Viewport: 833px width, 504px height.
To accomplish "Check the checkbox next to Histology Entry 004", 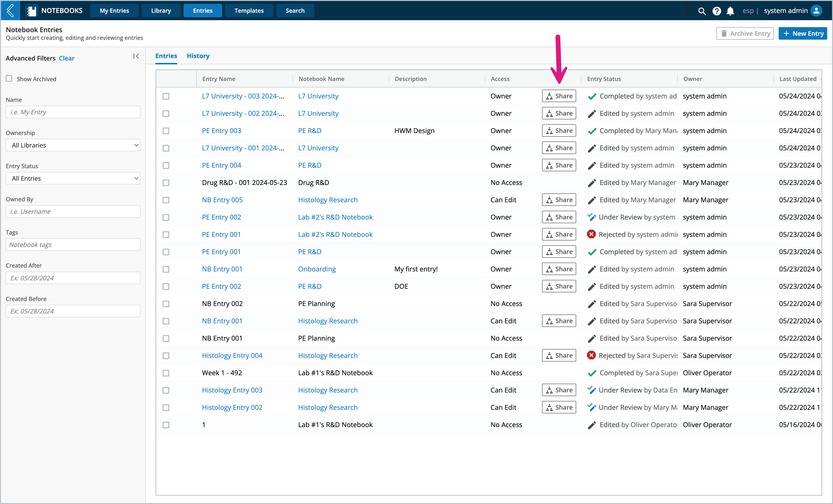I will [x=167, y=355].
